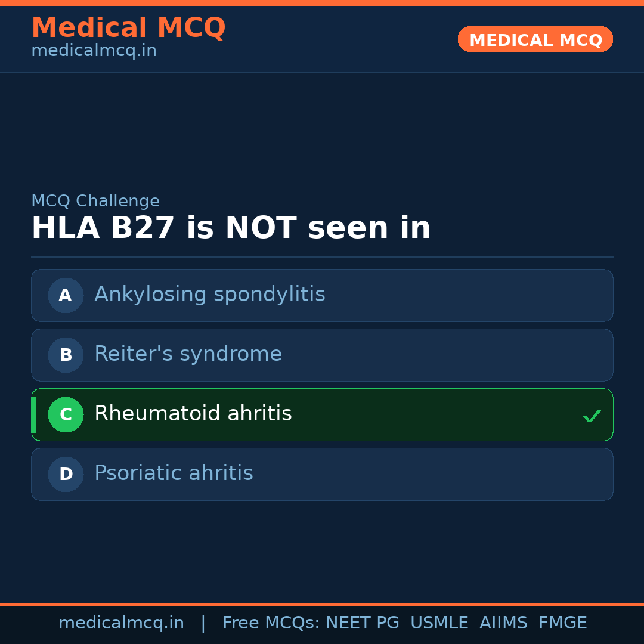Click the letter D option circle

click(x=66, y=474)
